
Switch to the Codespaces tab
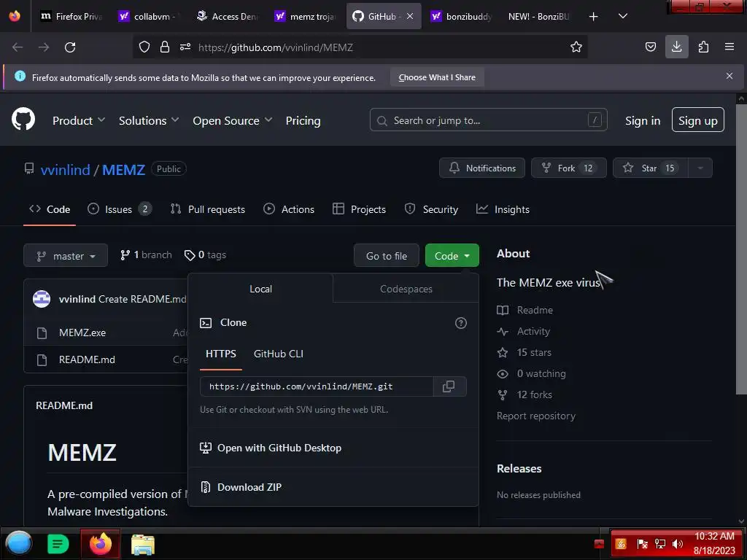(x=406, y=289)
